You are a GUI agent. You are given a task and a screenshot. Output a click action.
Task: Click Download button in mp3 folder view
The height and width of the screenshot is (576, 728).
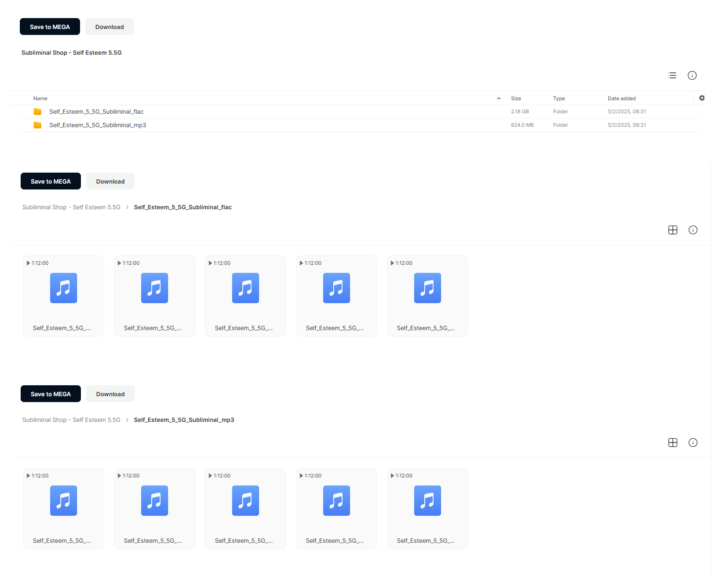pos(110,394)
